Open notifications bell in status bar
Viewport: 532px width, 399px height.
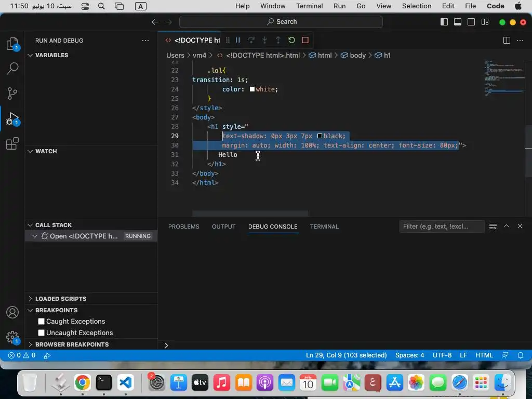point(521,355)
